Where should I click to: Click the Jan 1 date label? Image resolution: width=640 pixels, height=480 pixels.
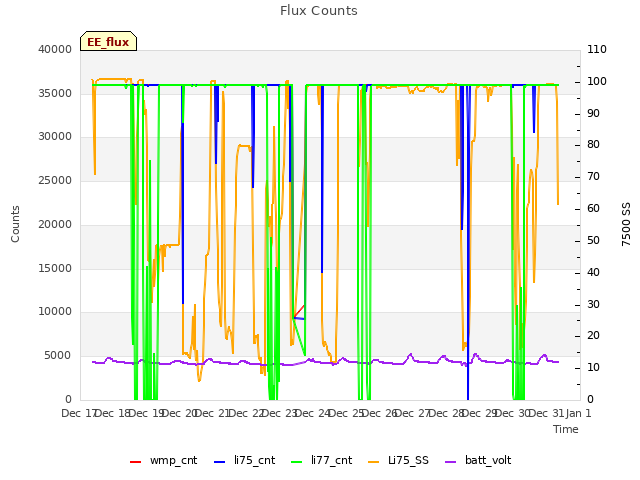pyautogui.click(x=579, y=413)
